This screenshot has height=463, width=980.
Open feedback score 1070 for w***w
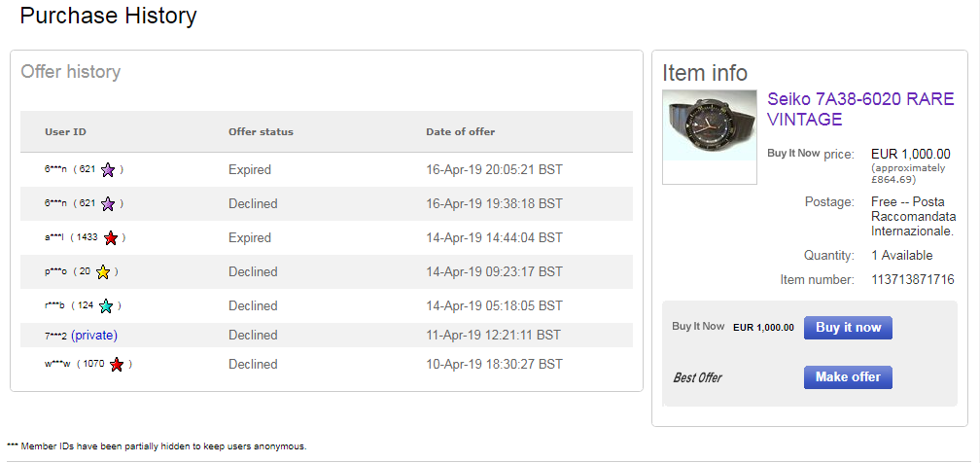[x=93, y=365]
